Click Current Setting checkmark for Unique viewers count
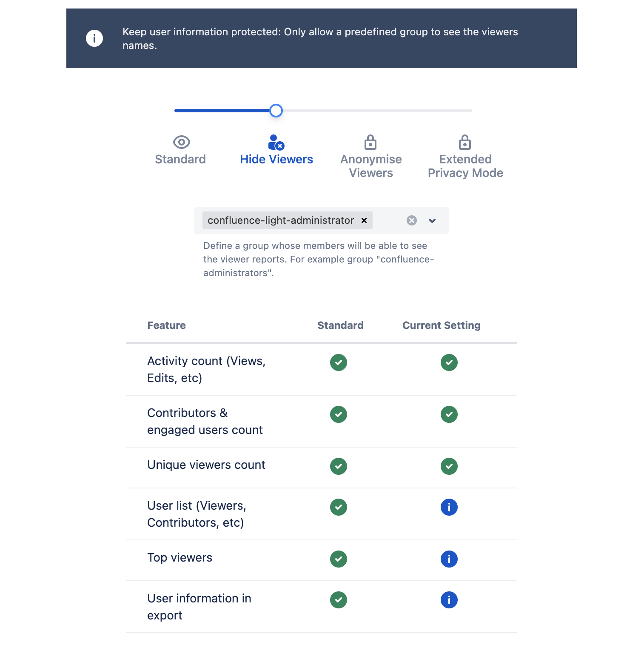 [x=449, y=466]
